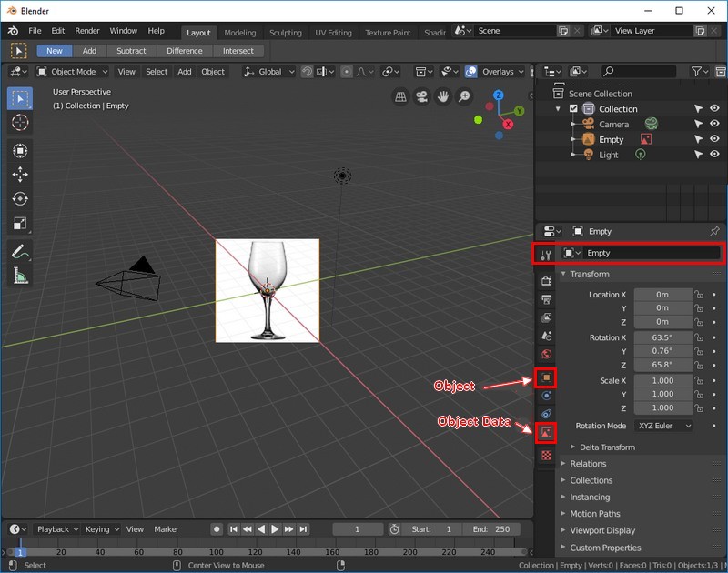The height and width of the screenshot is (573, 728).
Task: Switch to the Modeling workspace tab
Action: pos(240,33)
